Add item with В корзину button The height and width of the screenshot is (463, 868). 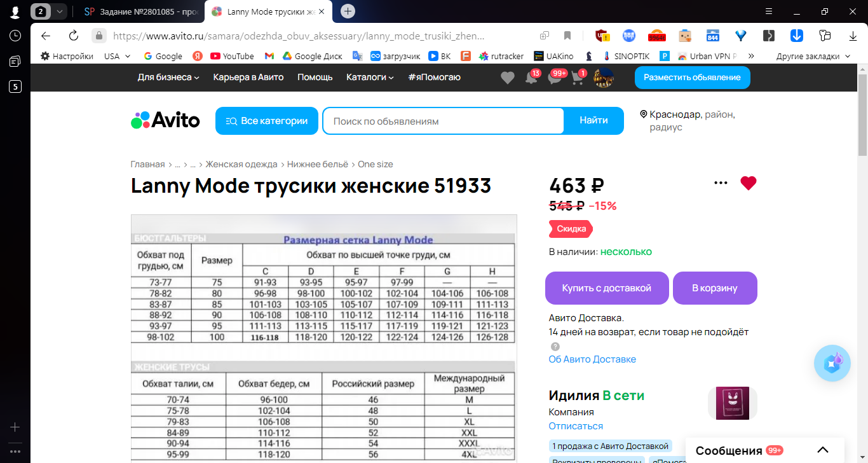(715, 288)
